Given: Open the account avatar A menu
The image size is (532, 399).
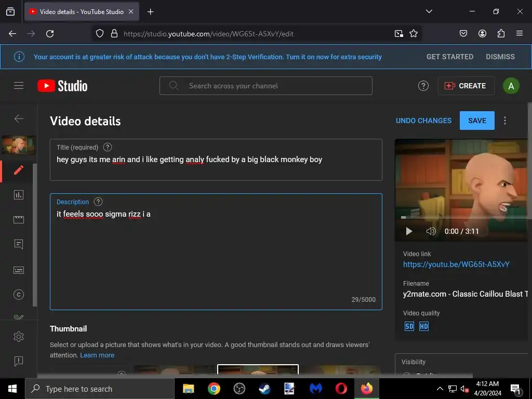Looking at the screenshot, I should pyautogui.click(x=511, y=86).
